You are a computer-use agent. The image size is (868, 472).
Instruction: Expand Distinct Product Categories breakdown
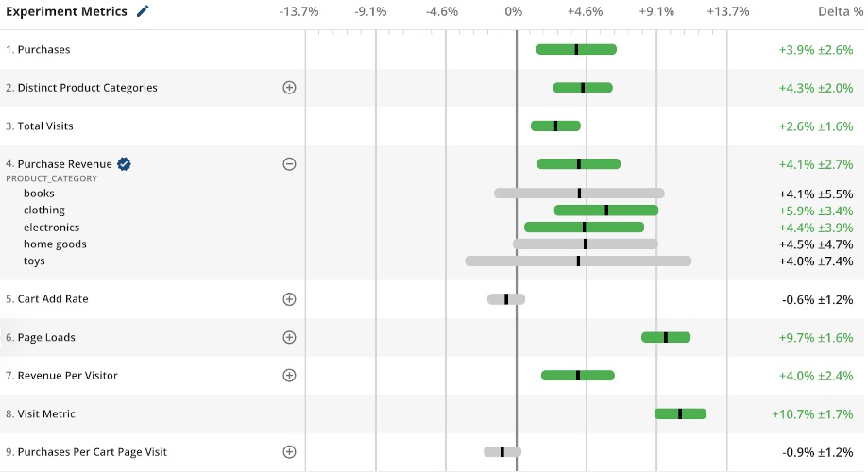[290, 88]
